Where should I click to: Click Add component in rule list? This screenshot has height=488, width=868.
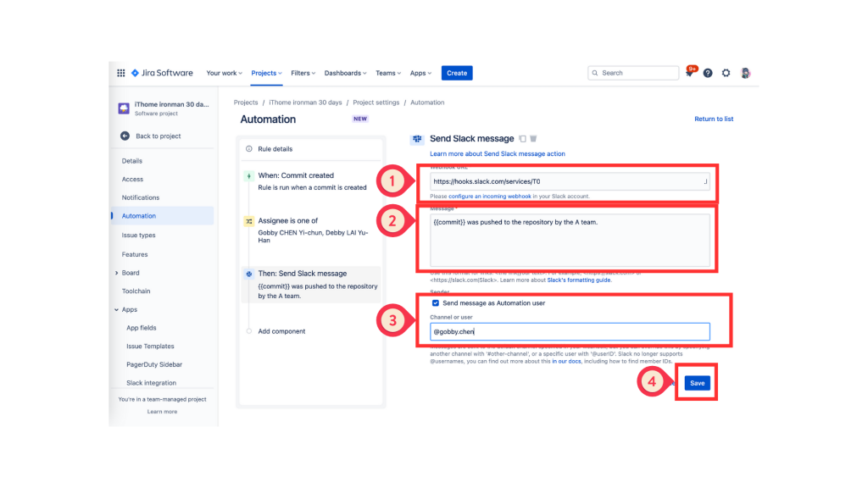[281, 331]
